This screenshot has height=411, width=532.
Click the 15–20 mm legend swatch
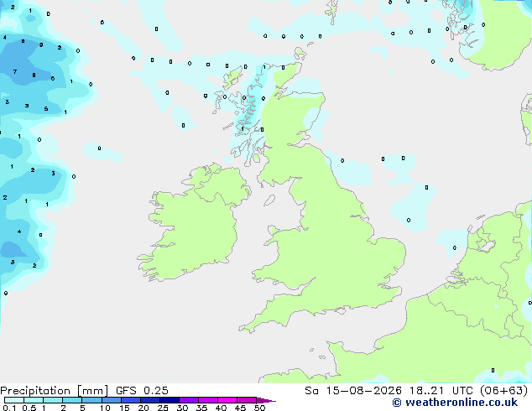point(131,400)
